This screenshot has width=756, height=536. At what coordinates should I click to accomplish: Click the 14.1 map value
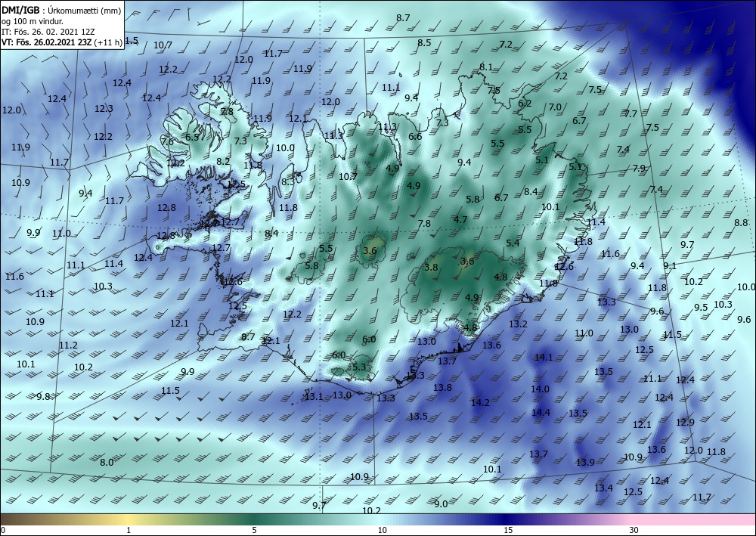coord(544,357)
